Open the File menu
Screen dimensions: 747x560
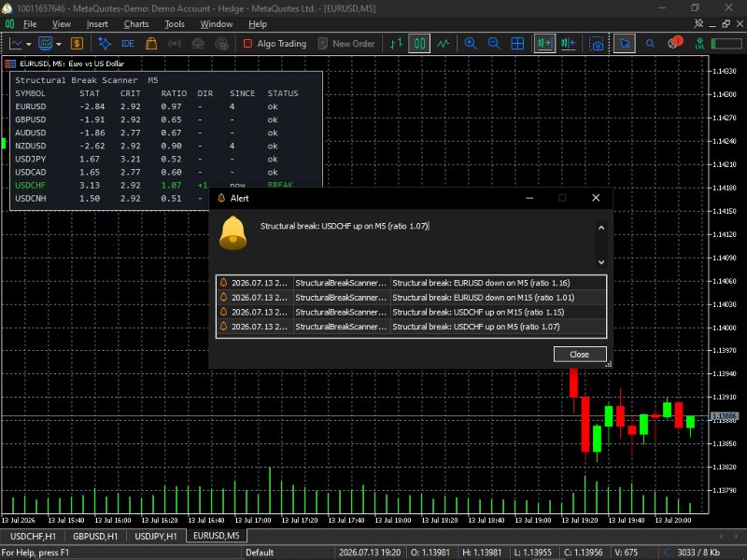click(30, 24)
